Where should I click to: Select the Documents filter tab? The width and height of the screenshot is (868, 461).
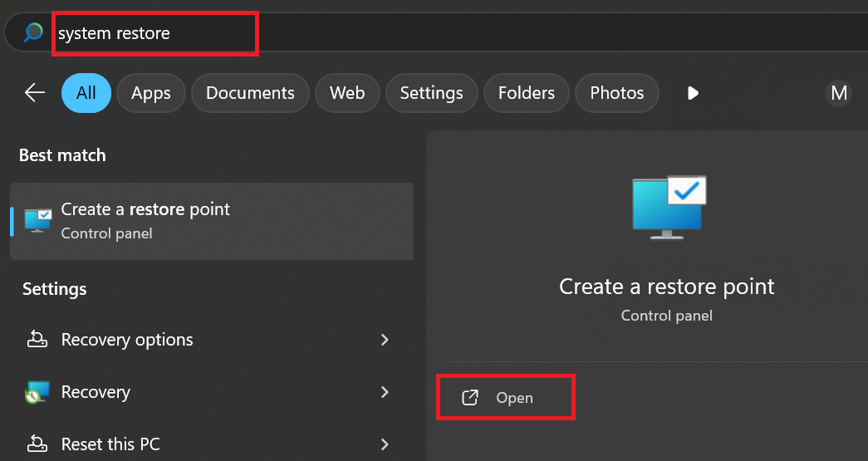(250, 93)
